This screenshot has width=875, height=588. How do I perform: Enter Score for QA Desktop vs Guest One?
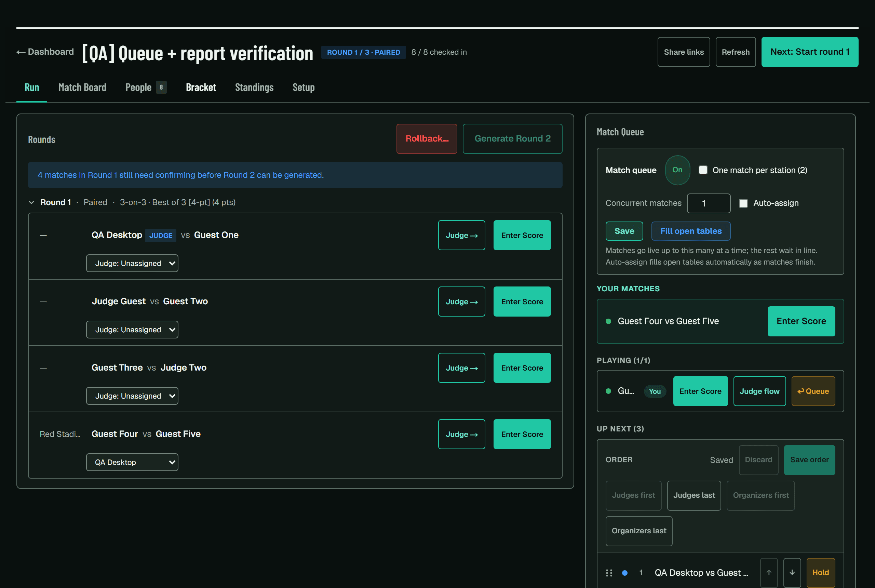[522, 236]
